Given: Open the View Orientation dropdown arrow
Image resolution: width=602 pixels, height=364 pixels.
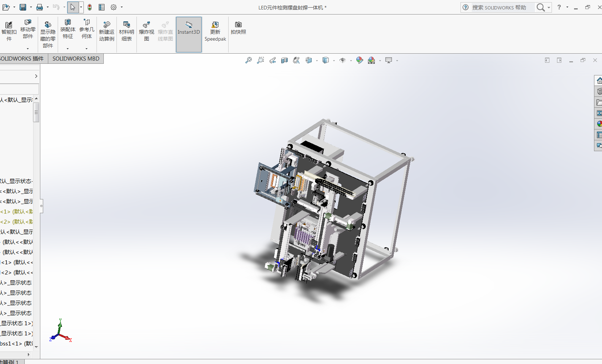Looking at the screenshot, I should click(317, 61).
